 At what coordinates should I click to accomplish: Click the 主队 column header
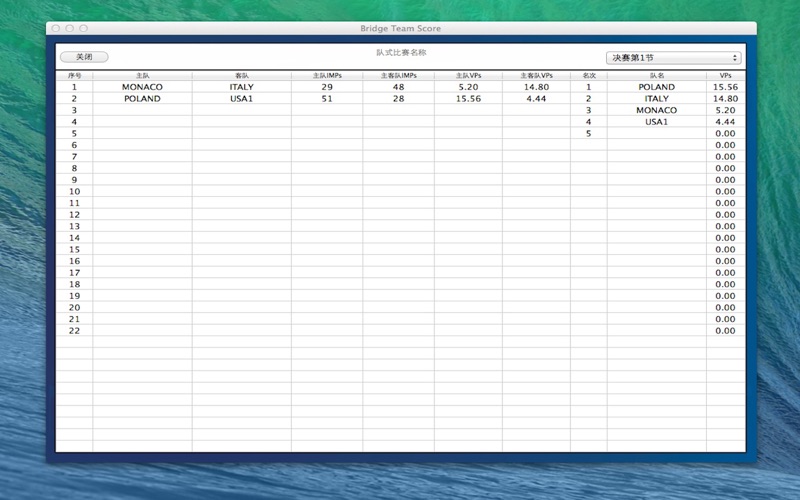point(142,75)
